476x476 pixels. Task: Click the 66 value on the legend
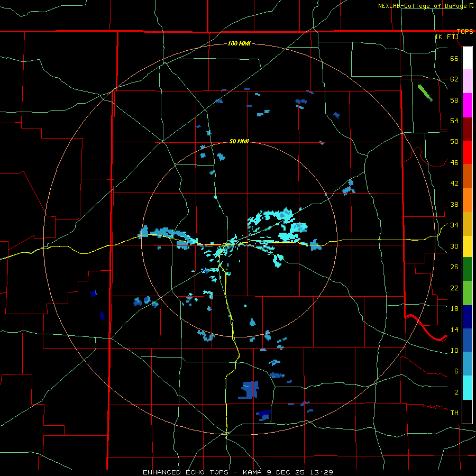point(454,58)
